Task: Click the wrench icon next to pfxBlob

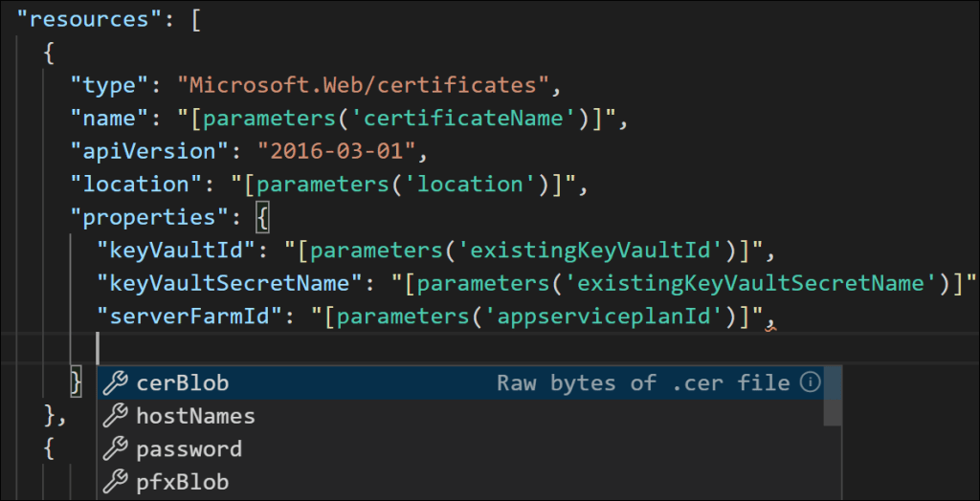Action: [116, 482]
